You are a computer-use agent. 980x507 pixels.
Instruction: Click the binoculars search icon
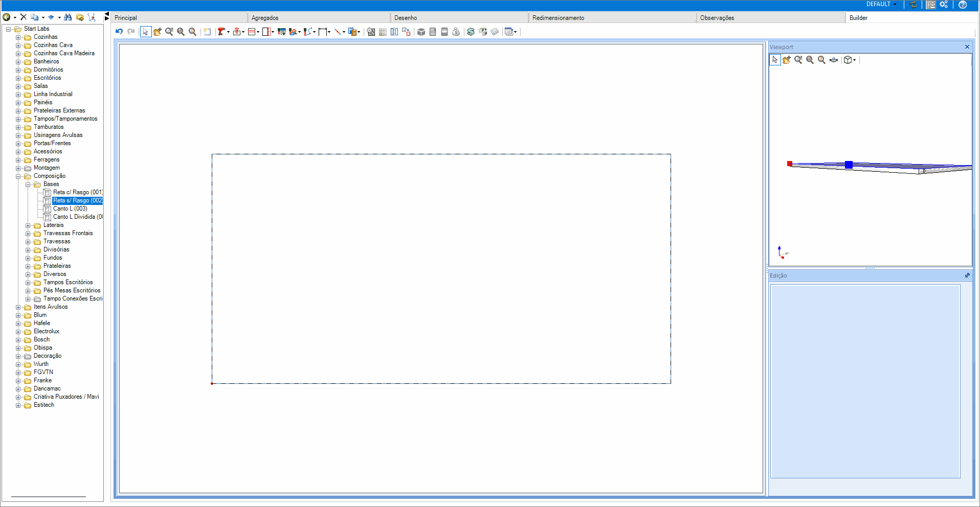click(68, 17)
